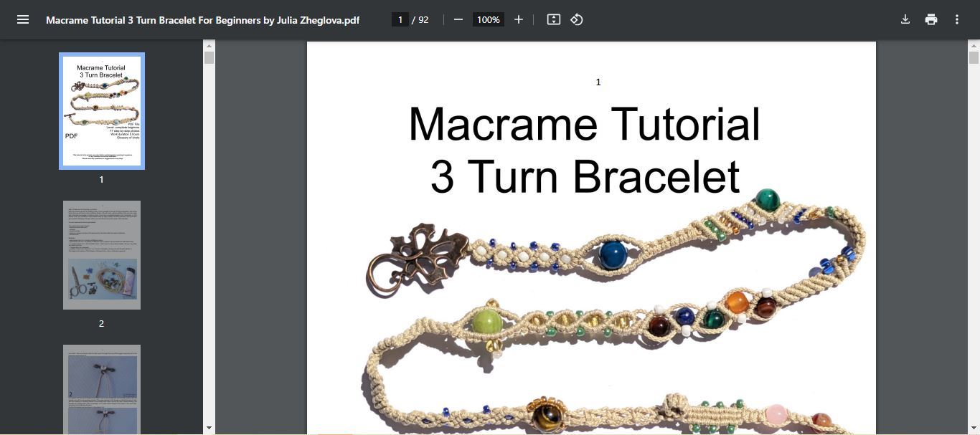Image resolution: width=980 pixels, height=435 pixels.
Task: Click the document title in the toolbar
Action: [x=203, y=20]
